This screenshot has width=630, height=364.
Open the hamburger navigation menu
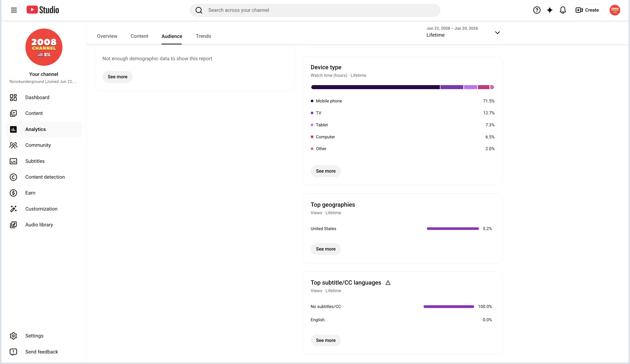coord(14,10)
